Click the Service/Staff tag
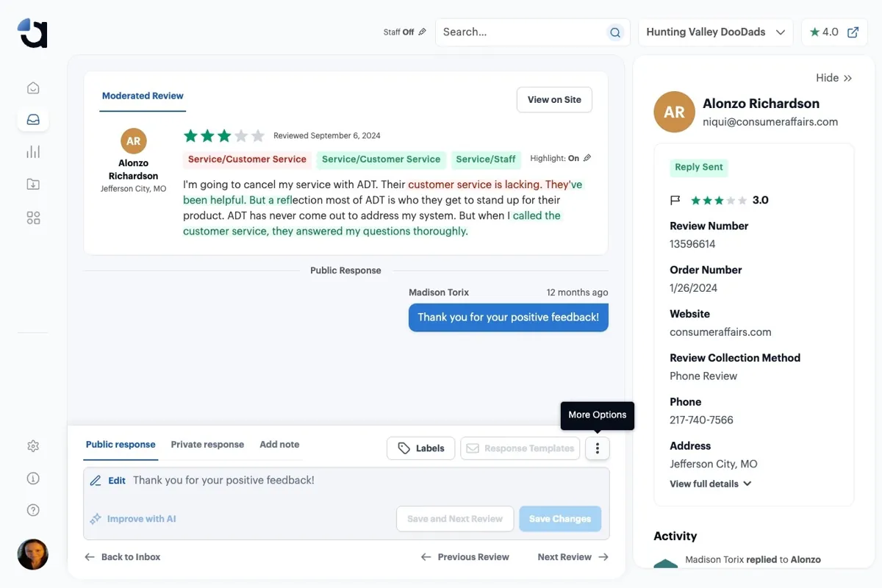 486,159
